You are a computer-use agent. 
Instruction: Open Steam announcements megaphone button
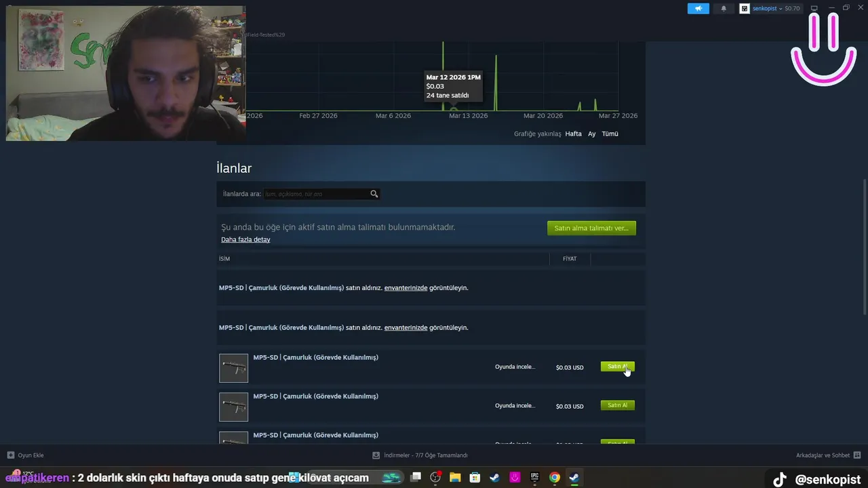point(698,8)
